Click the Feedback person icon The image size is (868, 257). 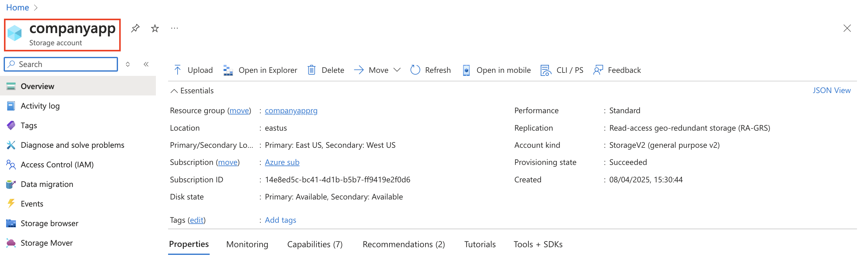pos(598,70)
